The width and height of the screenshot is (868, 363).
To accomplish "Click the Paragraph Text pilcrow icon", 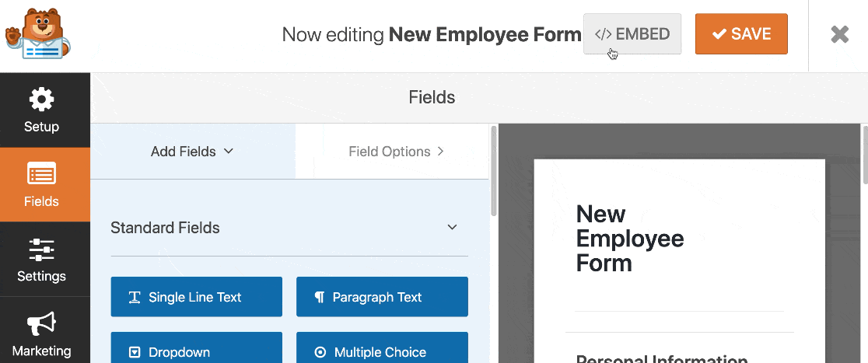I will pos(319,297).
